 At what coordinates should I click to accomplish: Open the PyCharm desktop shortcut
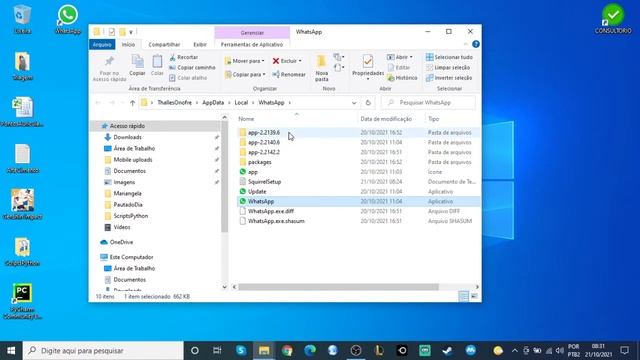pos(22,301)
